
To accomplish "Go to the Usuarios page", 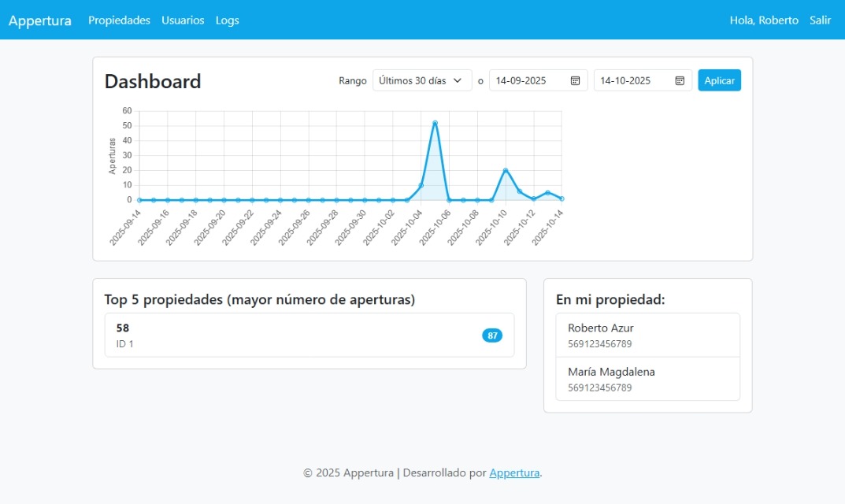I will (x=183, y=20).
